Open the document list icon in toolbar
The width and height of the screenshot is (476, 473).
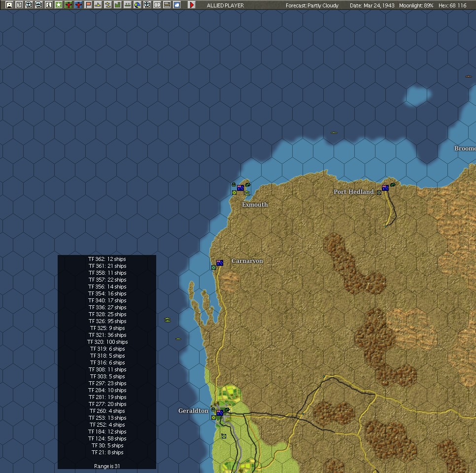point(19,5)
